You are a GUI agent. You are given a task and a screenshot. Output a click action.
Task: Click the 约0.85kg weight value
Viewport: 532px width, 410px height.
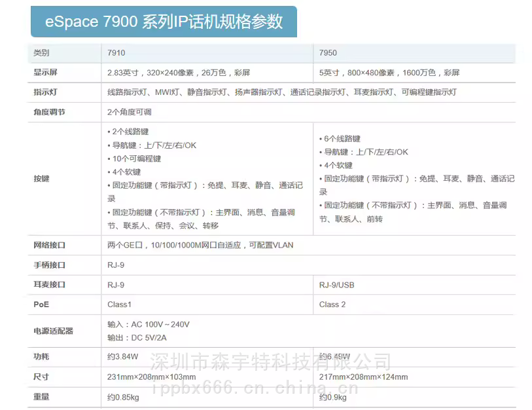(x=123, y=397)
